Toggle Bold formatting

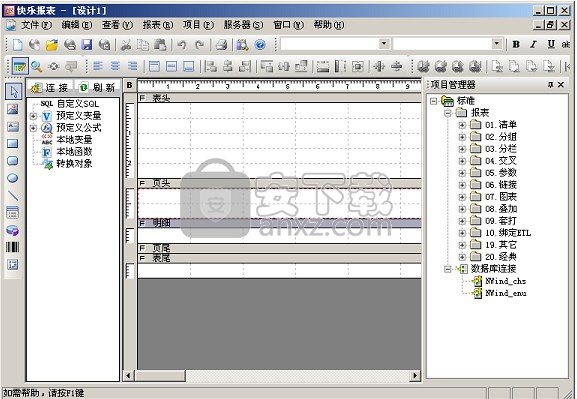516,45
